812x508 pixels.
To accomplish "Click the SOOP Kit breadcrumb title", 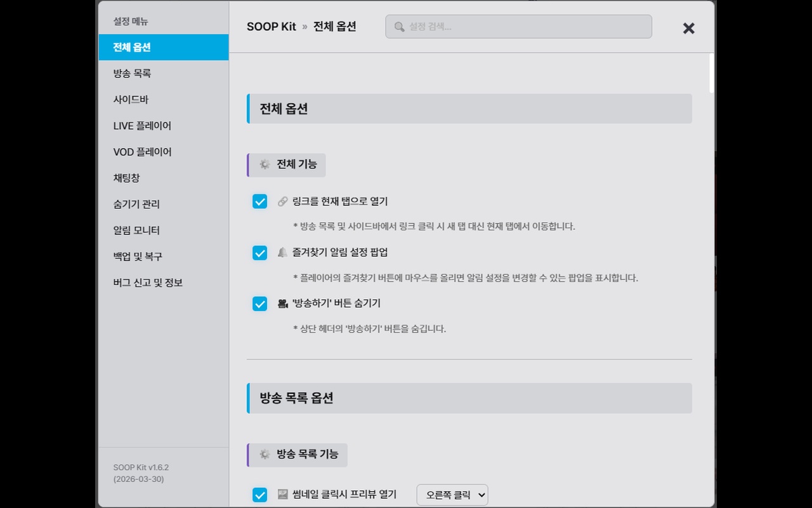I will (271, 27).
